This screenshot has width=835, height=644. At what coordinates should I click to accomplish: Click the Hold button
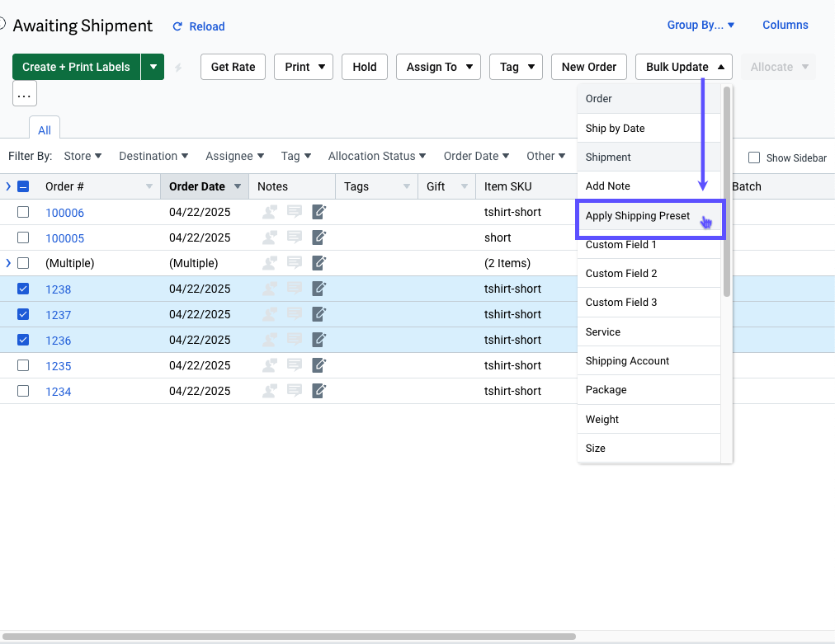coord(364,67)
